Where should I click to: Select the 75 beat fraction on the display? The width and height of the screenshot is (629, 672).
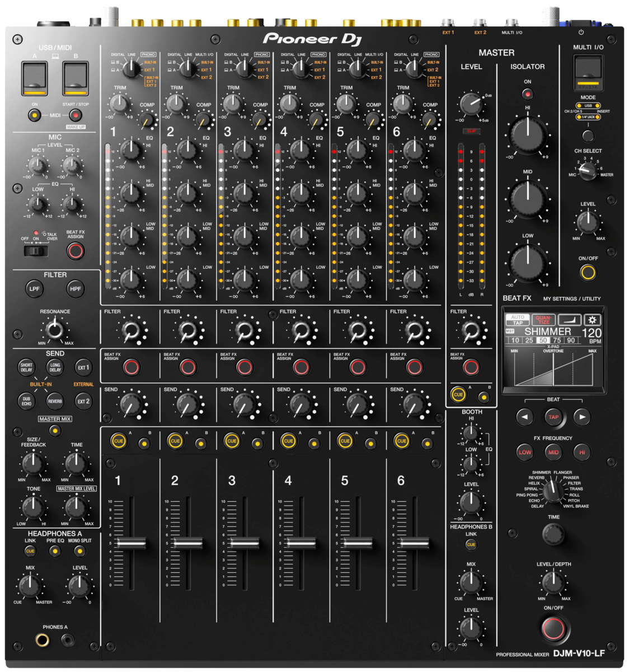pos(557,340)
